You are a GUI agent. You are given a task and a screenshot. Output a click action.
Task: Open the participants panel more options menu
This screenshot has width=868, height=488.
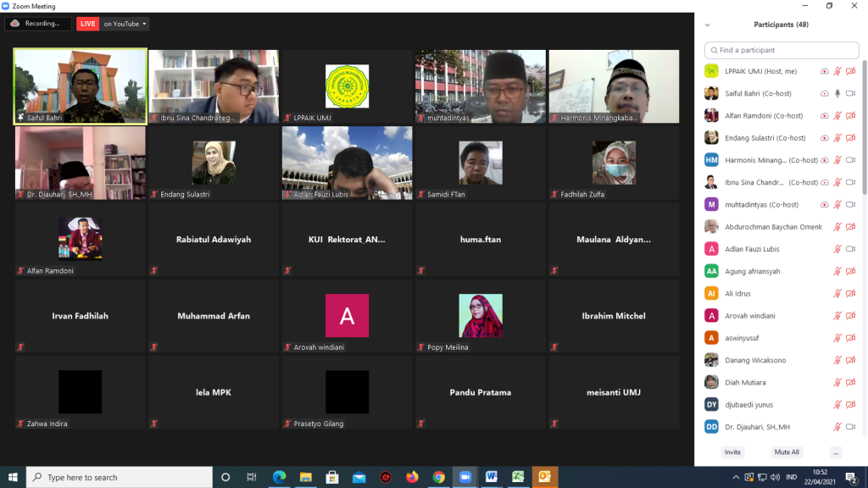point(836,452)
